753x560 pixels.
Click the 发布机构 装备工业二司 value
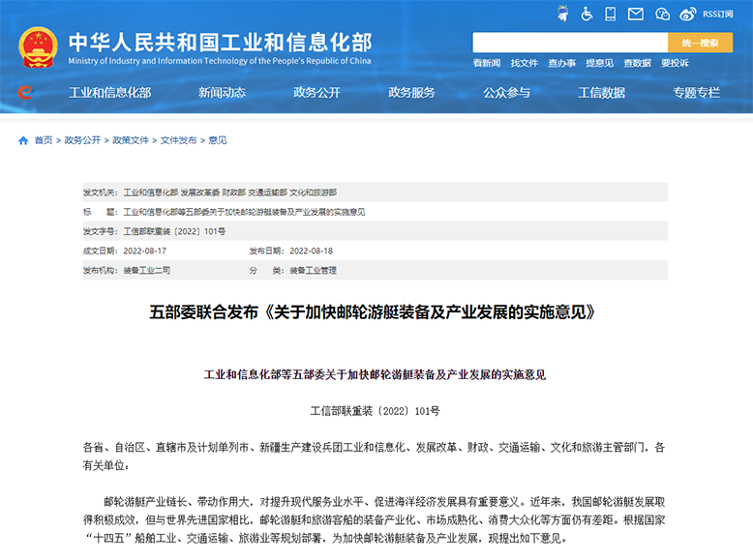[x=147, y=270]
